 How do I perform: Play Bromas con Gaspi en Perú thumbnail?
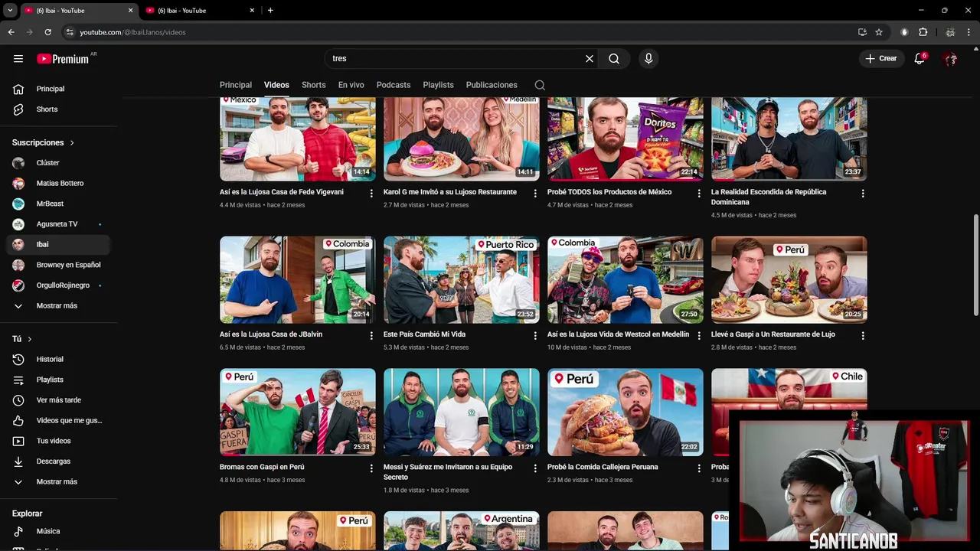pyautogui.click(x=297, y=412)
